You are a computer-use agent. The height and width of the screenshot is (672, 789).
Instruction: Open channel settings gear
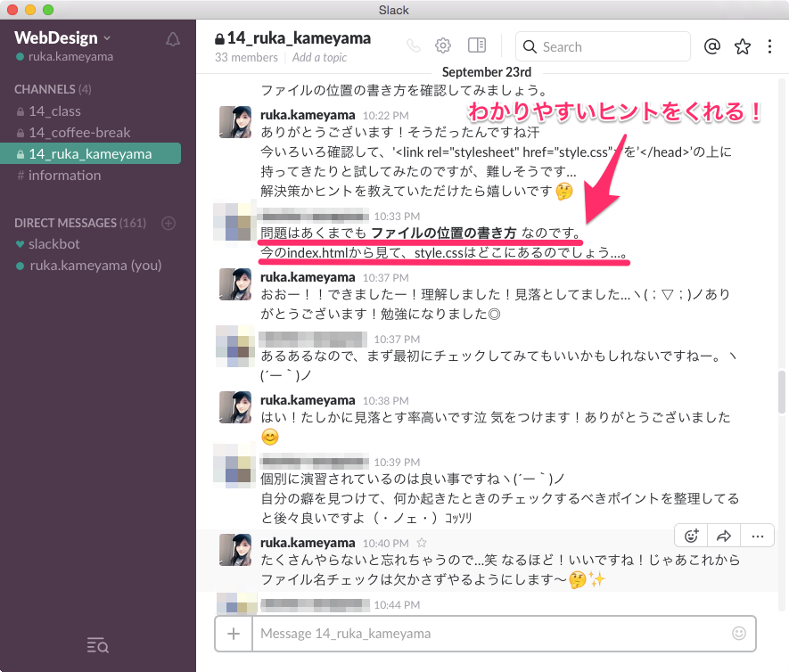point(443,45)
